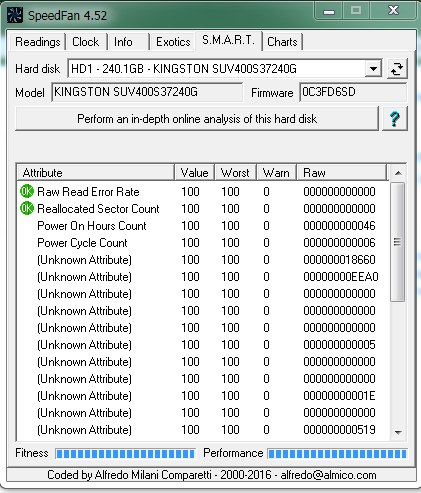
Task: Select the Power On Hours Count row
Action: (x=203, y=226)
